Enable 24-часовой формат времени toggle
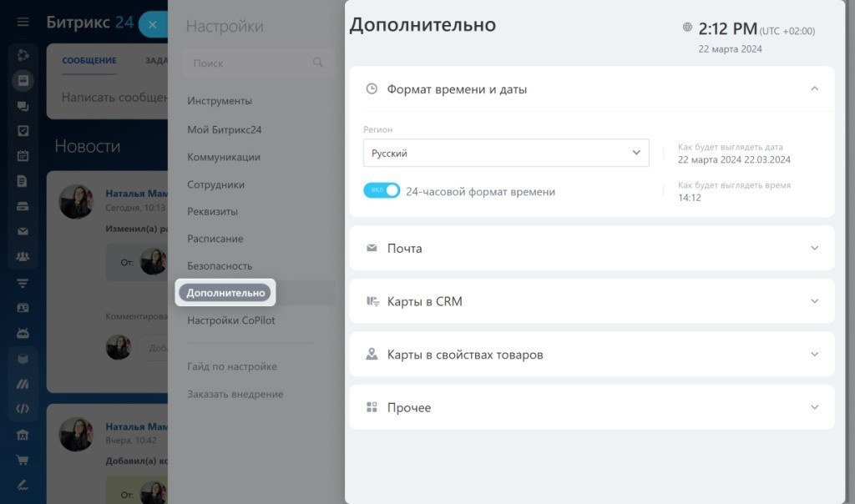This screenshot has width=855, height=504. [x=382, y=190]
